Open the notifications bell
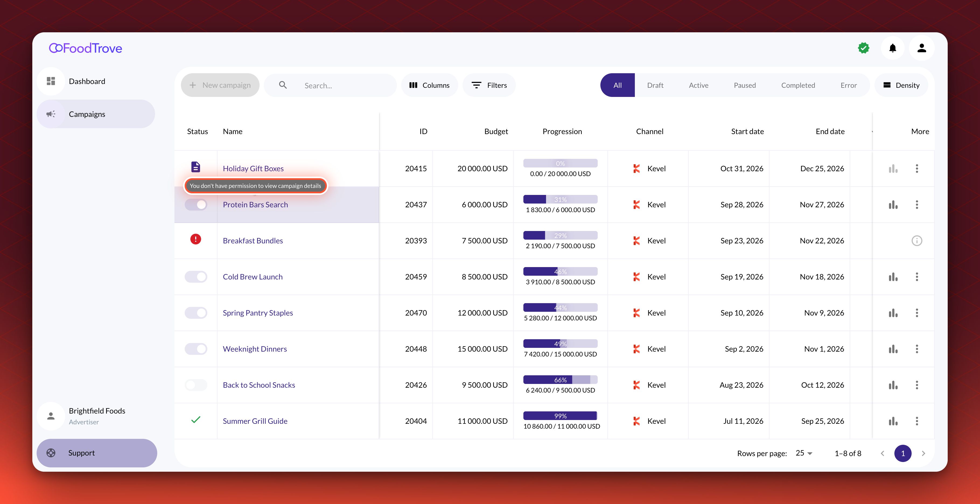The height and width of the screenshot is (504, 980). (892, 48)
